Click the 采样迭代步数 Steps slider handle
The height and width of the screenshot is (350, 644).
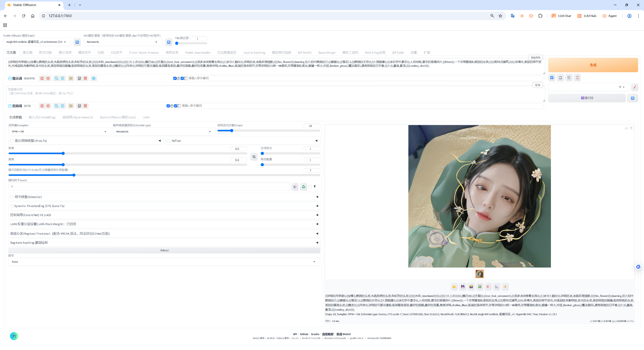(x=231, y=130)
